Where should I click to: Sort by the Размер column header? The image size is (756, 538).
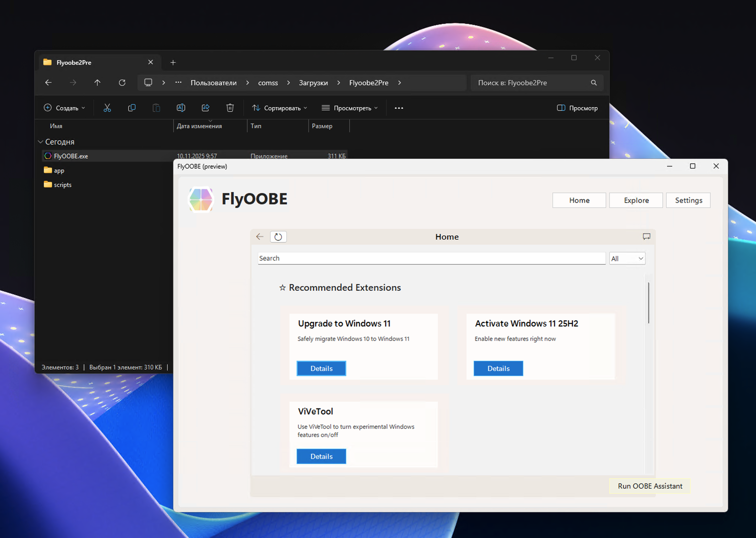322,126
